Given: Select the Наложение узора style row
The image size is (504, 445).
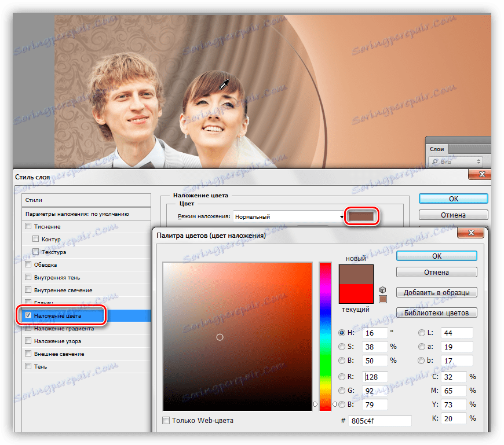Looking at the screenshot, I should pos(86,341).
